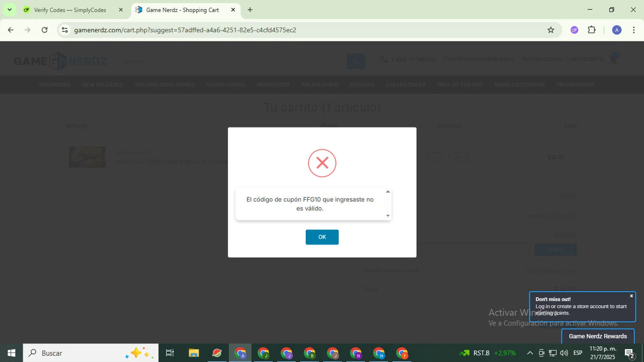644x362 pixels.
Task: Bookmark this page with the star icon
Action: tap(551, 30)
